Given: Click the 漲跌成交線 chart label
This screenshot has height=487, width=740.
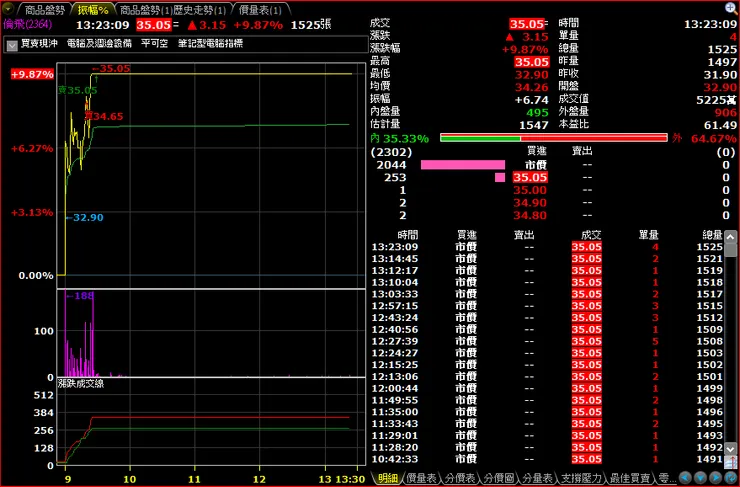Looking at the screenshot, I should pos(81,384).
